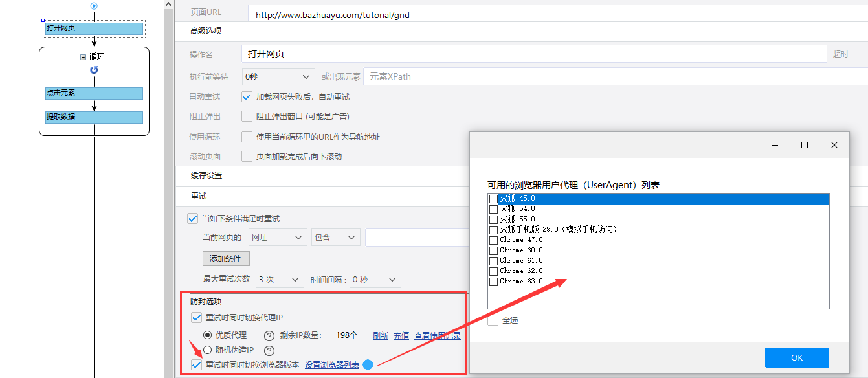Screen dimensions: 868x378
Task: Check 火狐 55.0 in the UserAgent list
Action: pyautogui.click(x=494, y=219)
